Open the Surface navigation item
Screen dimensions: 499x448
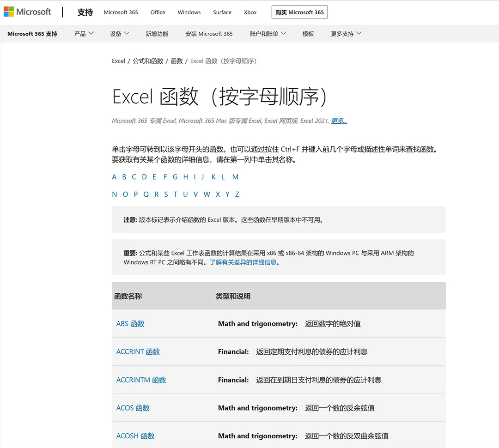pos(222,12)
